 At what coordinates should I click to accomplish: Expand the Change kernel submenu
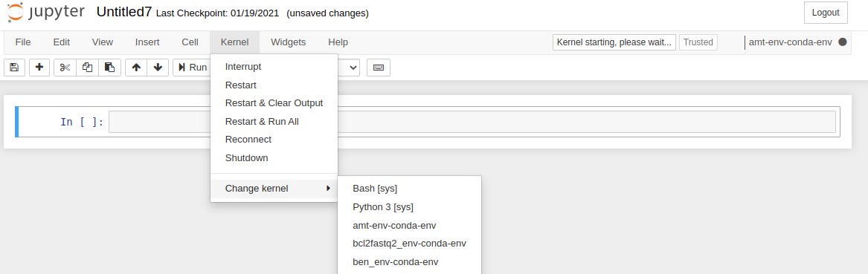pyautogui.click(x=274, y=189)
